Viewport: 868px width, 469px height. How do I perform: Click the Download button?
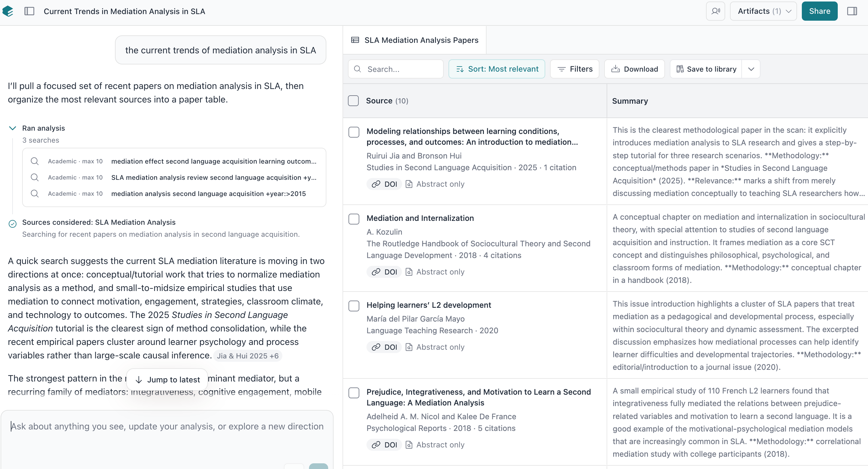point(634,69)
